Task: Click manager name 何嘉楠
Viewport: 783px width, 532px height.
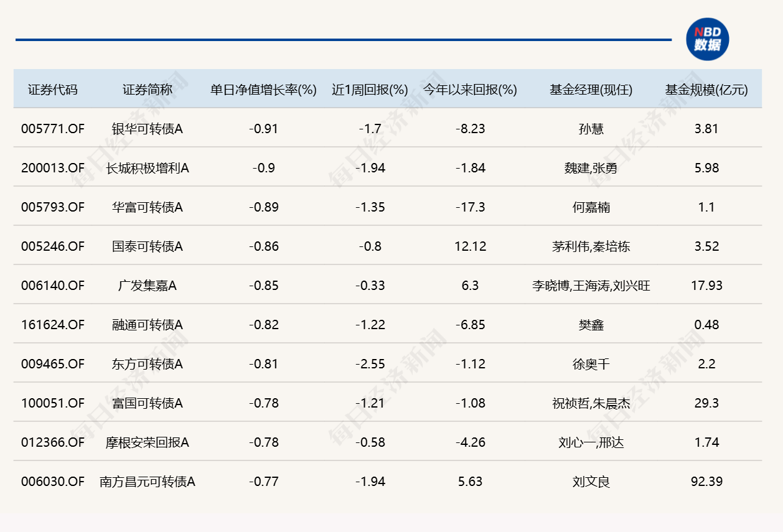Action: click(x=591, y=207)
